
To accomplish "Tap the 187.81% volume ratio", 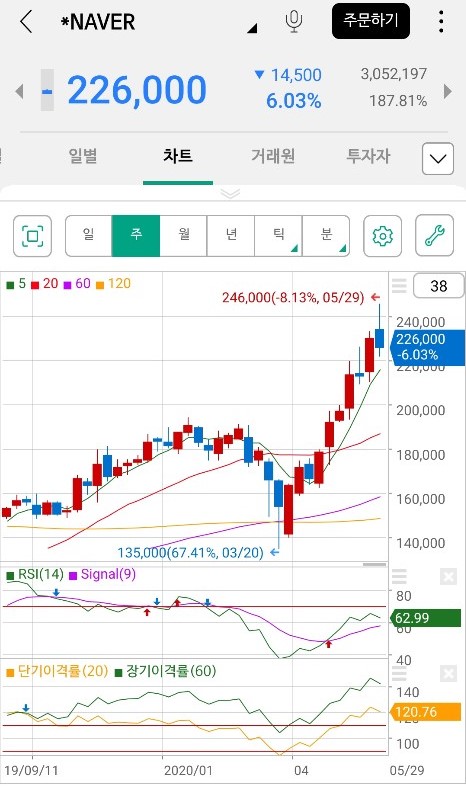I will click(x=398, y=101).
